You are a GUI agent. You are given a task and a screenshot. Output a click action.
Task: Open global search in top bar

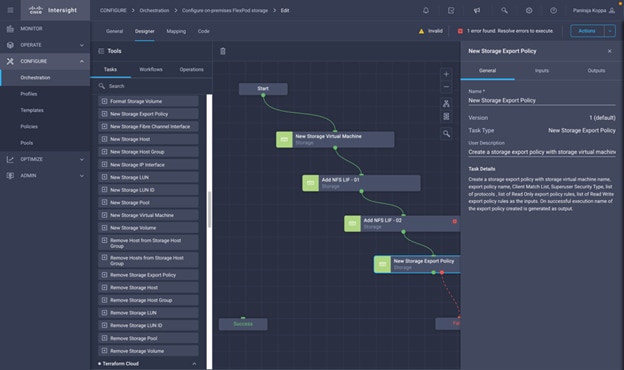(x=504, y=10)
